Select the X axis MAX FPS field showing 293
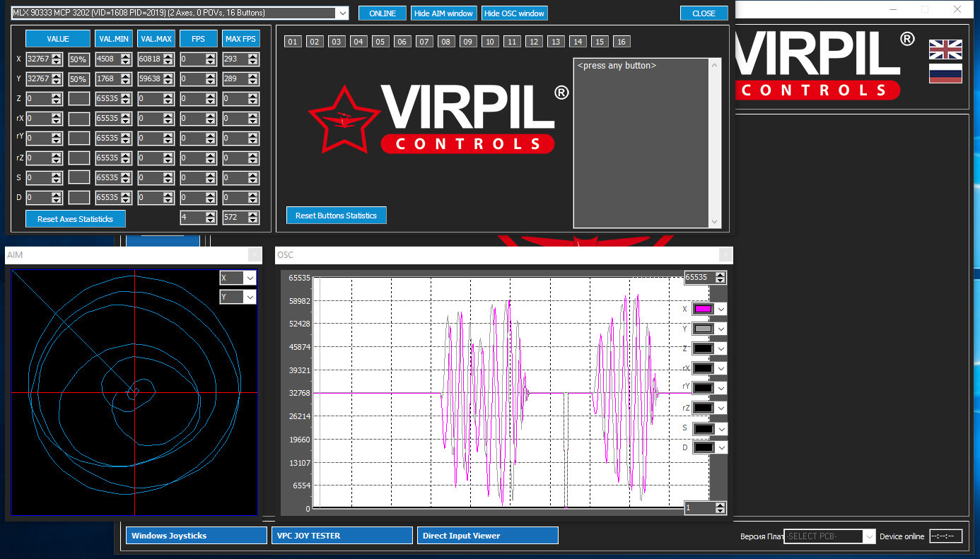Viewport: 980px width, 559px height. (x=241, y=59)
